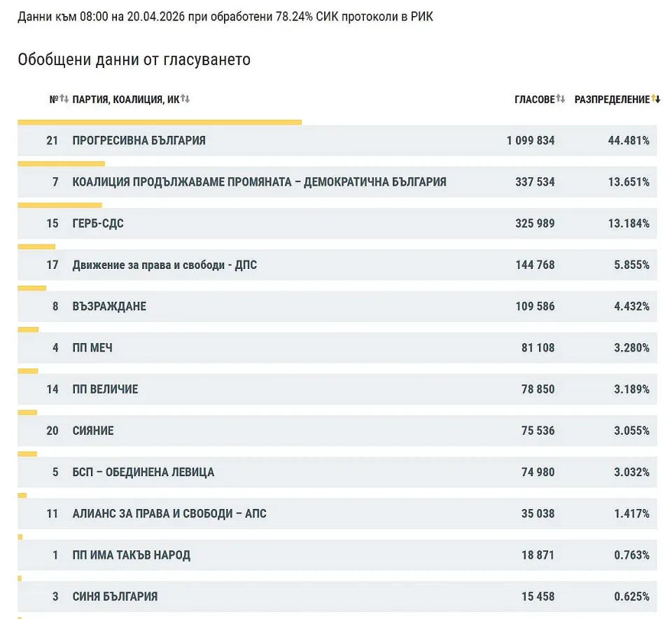Click the sort arrows next to № column

[64, 99]
